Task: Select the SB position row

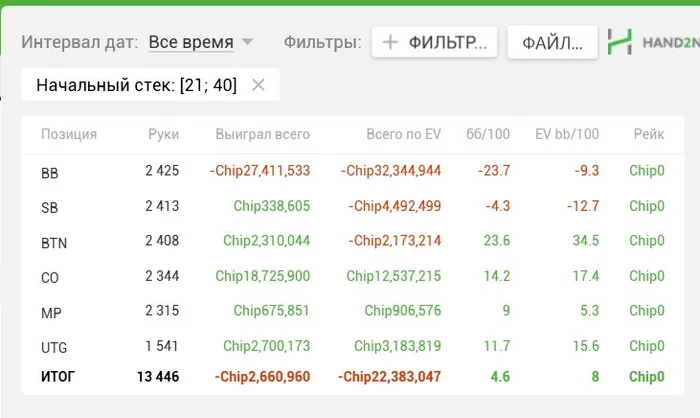Action: coord(50,207)
